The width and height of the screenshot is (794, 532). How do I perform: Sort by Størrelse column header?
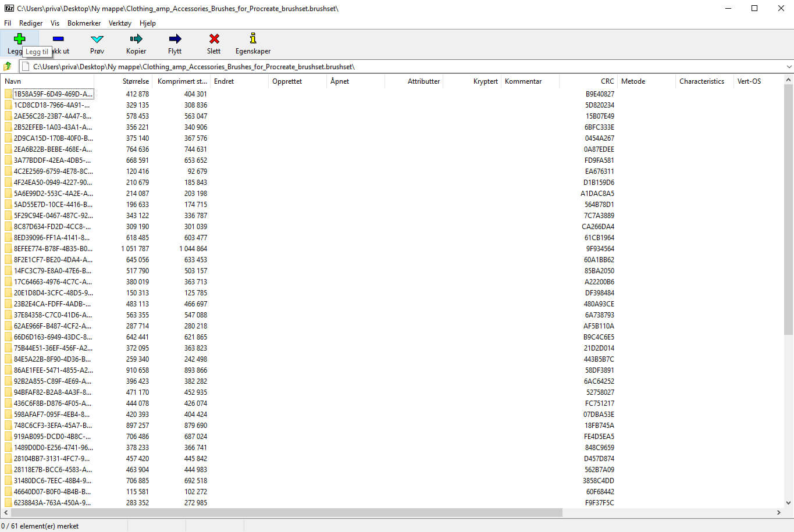click(123, 81)
